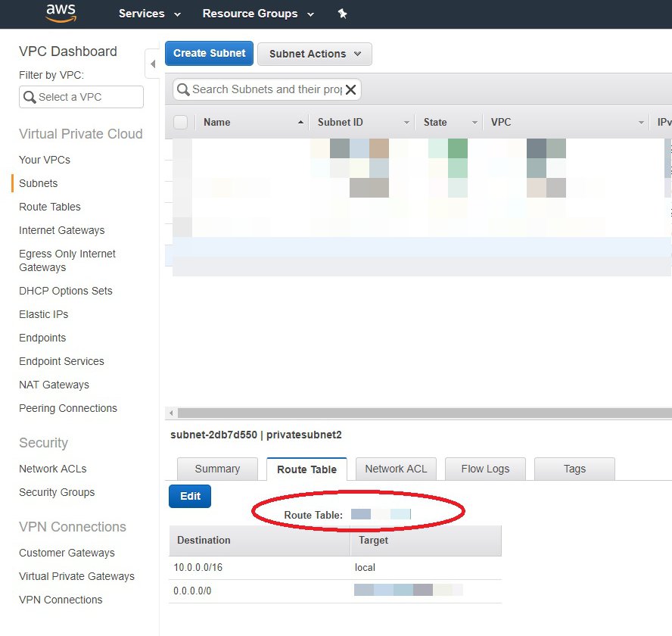Sort by Name column ascending arrow

click(x=300, y=122)
